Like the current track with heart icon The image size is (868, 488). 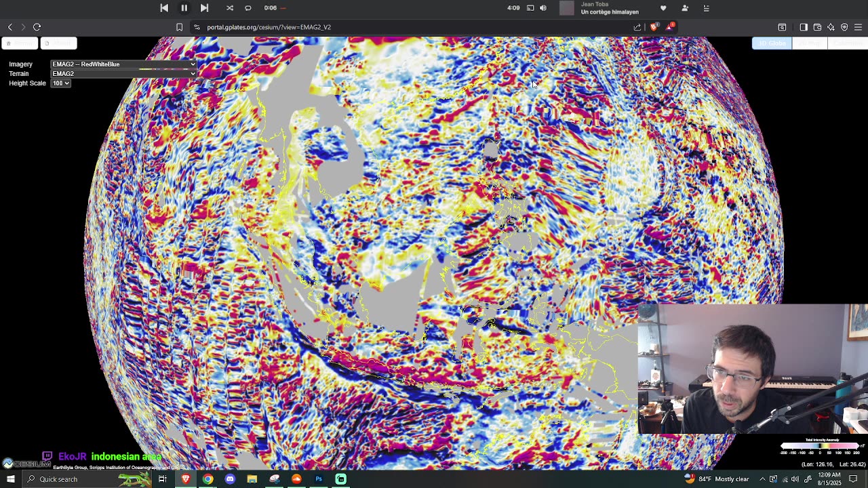(x=663, y=8)
